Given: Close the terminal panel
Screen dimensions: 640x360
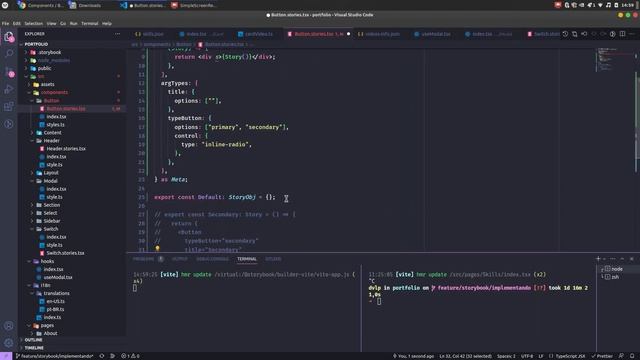Looking at the screenshot, I should coord(631,259).
